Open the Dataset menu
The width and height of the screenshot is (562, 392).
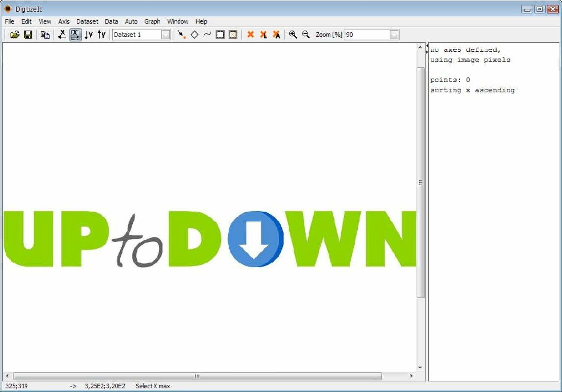tap(87, 21)
